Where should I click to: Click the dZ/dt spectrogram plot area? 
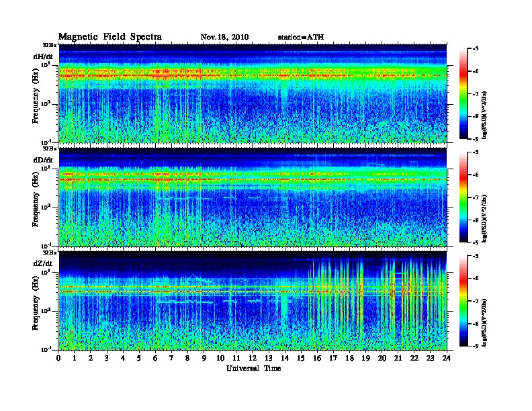(253, 301)
